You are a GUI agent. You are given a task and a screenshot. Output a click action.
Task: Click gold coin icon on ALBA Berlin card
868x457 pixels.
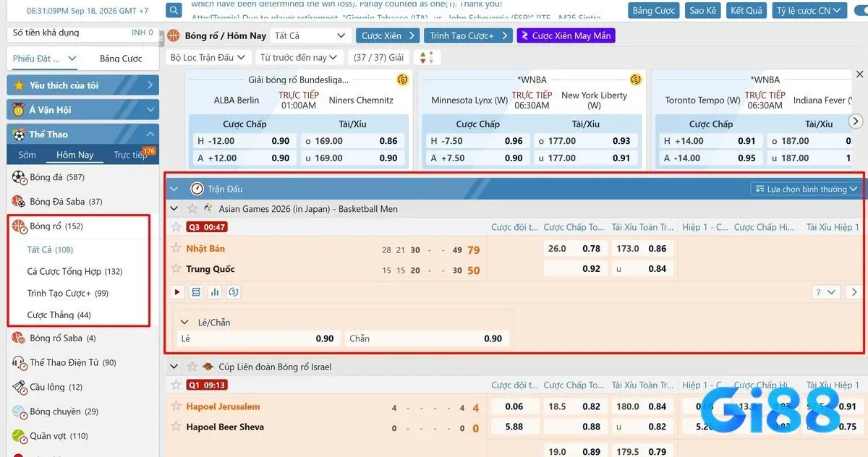(403, 80)
